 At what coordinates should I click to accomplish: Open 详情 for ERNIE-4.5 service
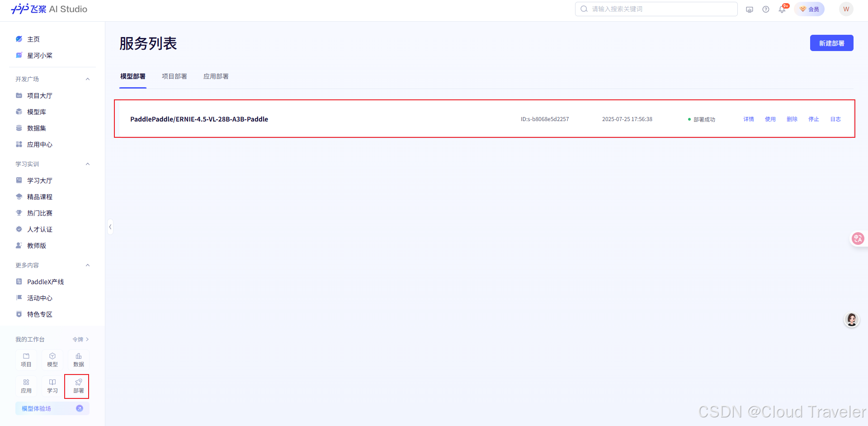tap(749, 119)
